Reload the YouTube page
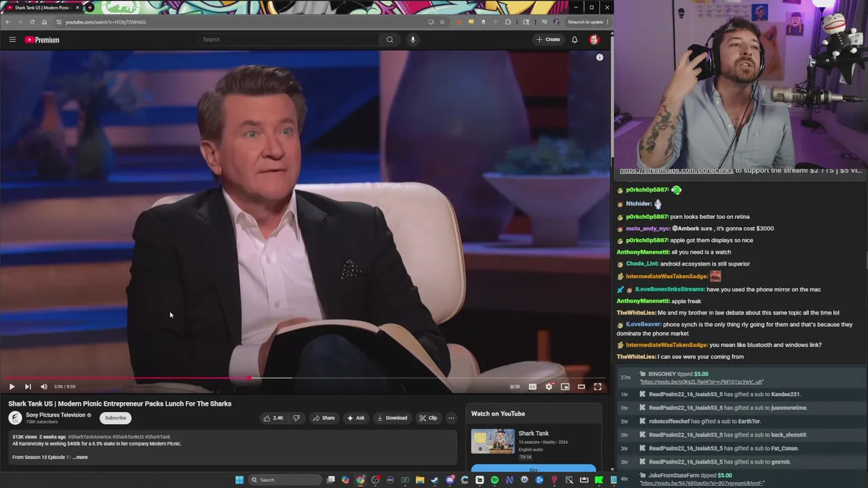Image resolution: width=868 pixels, height=488 pixels. tap(32, 22)
